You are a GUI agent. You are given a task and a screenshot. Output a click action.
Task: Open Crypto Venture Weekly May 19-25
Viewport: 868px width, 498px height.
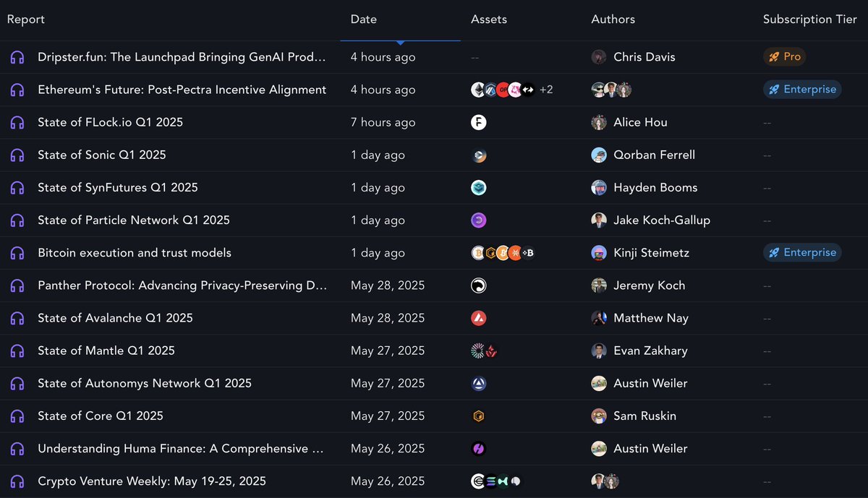[152, 481]
